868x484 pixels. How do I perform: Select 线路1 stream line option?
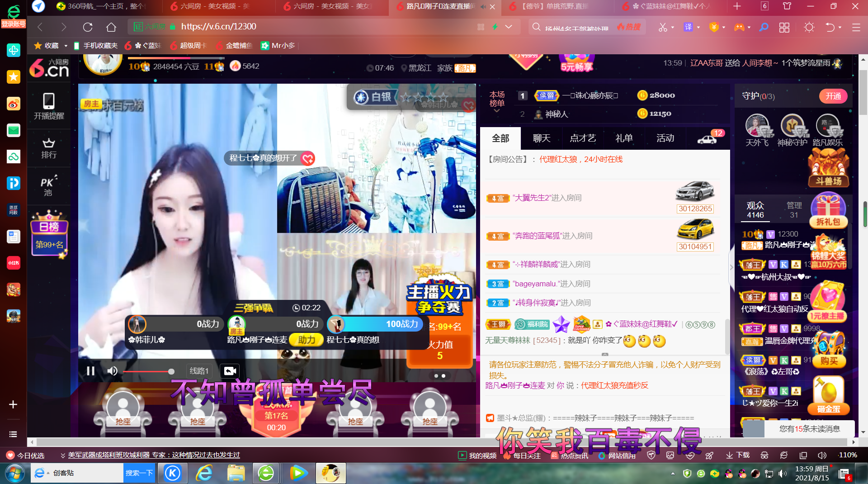pyautogui.click(x=199, y=371)
